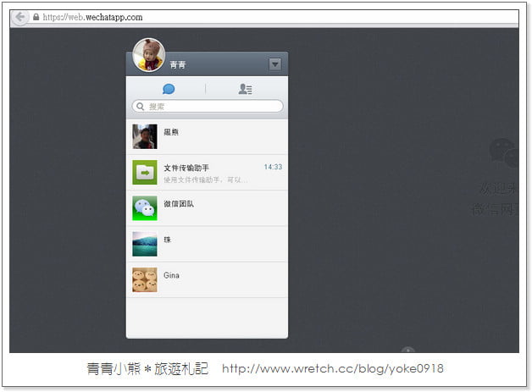Open the 微信团队 conversation
The height and width of the screenshot is (392, 532).
click(207, 208)
